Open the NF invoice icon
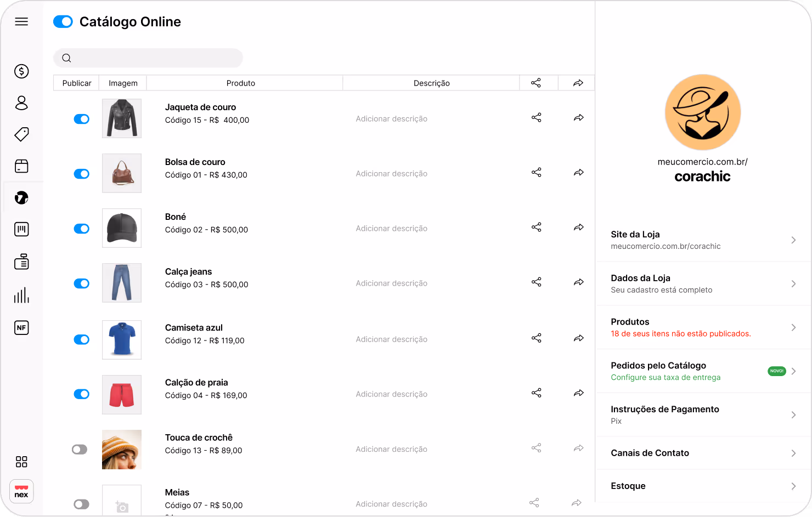This screenshot has height=517, width=812. pos(21,328)
